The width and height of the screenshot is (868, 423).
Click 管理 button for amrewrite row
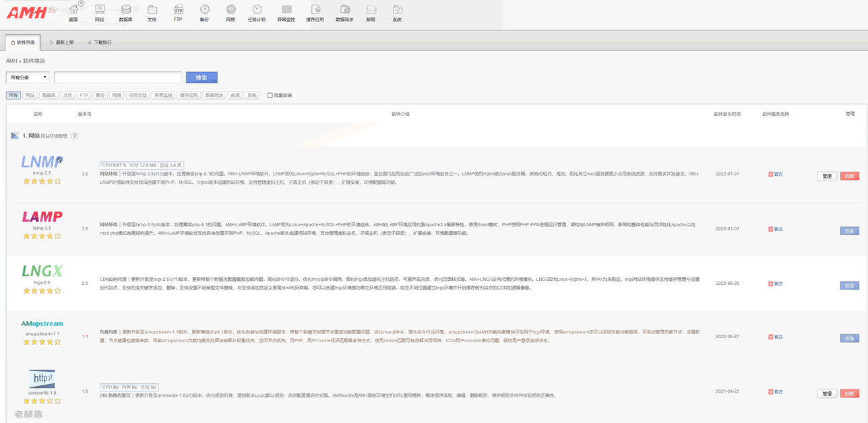(x=827, y=393)
